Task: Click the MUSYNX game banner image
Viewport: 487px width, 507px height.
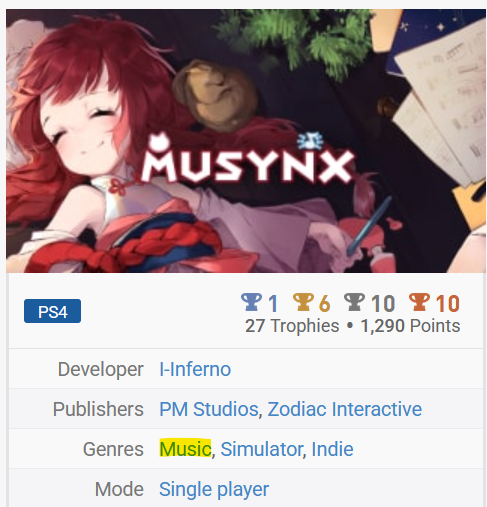Action: click(246, 141)
